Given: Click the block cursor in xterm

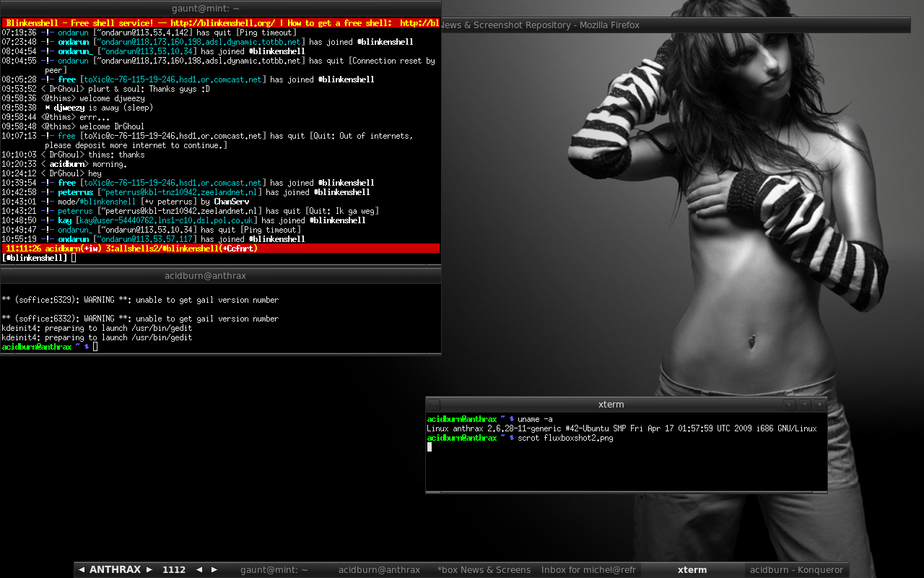Looking at the screenshot, I should pos(430,447).
